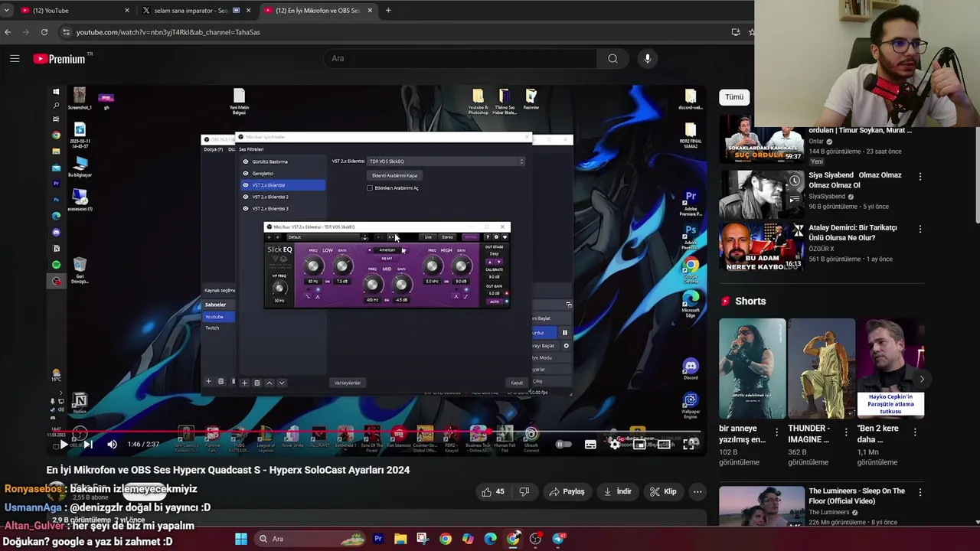Open the THUNDER - IMAGINE short
980x551 pixels.
pos(822,368)
